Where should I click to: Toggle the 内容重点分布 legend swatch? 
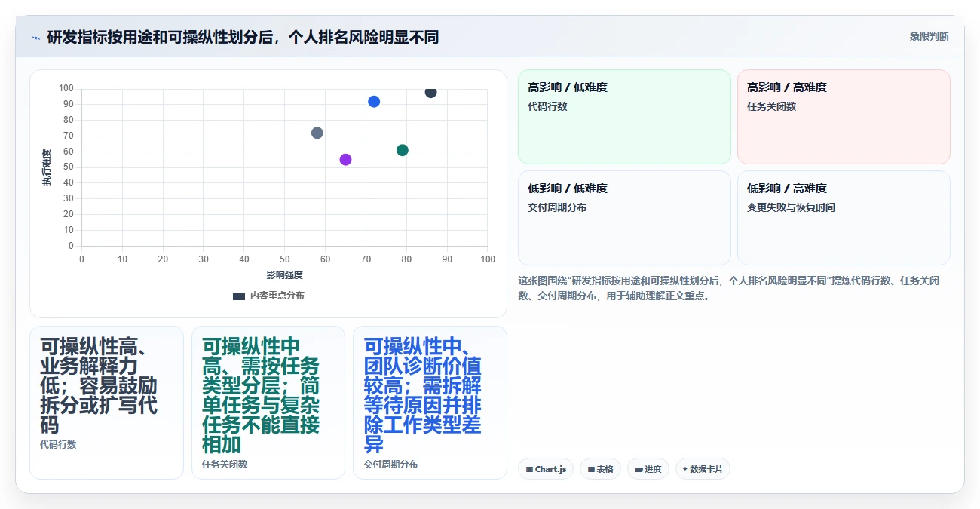click(239, 296)
